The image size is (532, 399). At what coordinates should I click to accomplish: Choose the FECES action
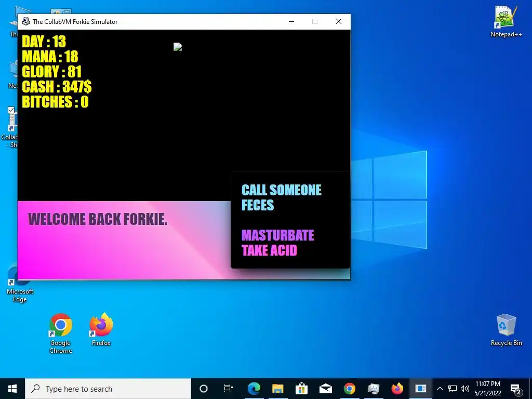click(258, 205)
